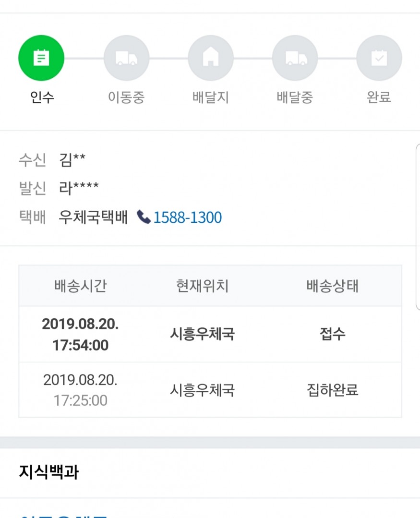Click the green 인수 receipt icon

tap(41, 58)
